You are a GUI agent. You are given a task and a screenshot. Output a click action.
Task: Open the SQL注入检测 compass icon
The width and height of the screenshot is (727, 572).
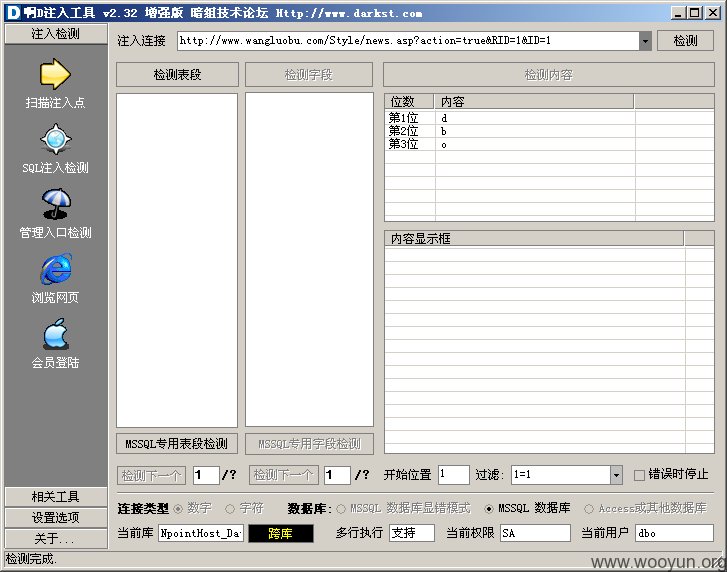click(56, 139)
